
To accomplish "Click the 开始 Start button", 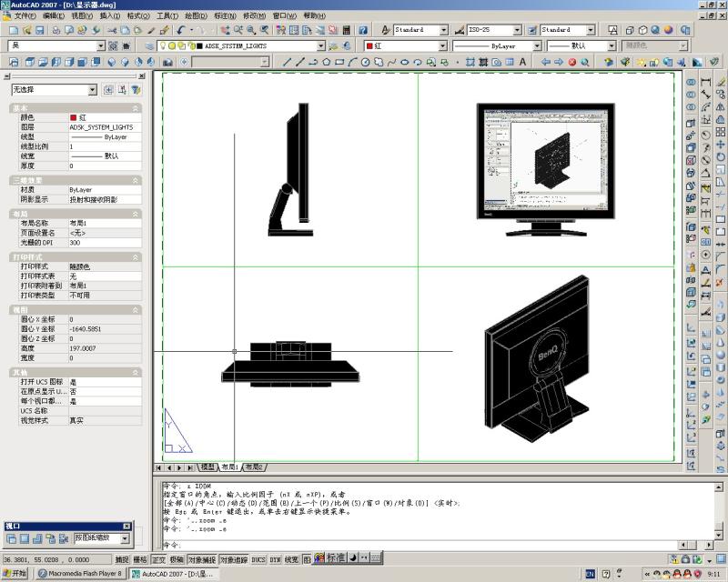I will (15, 574).
